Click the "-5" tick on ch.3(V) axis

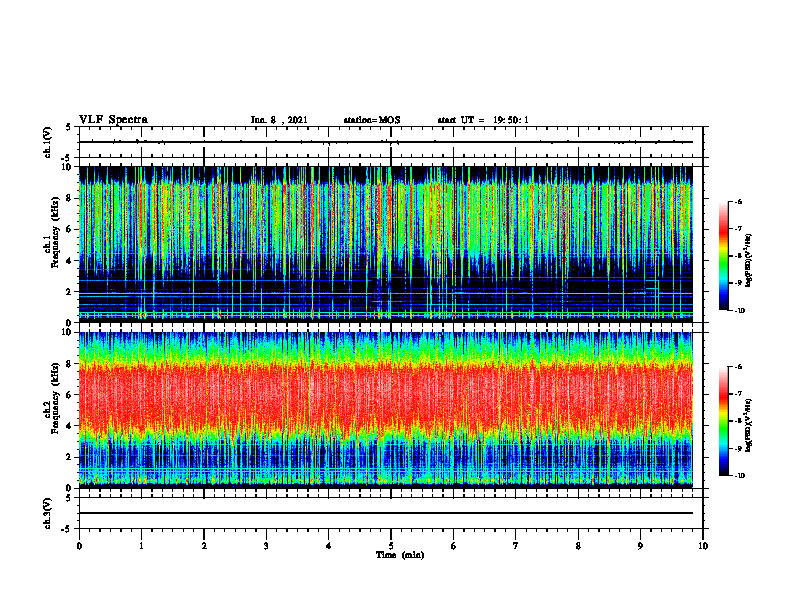click(67, 529)
